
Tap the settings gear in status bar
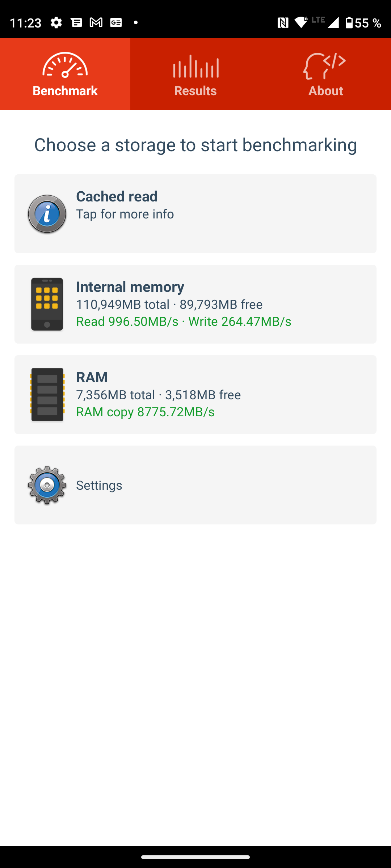(x=56, y=22)
